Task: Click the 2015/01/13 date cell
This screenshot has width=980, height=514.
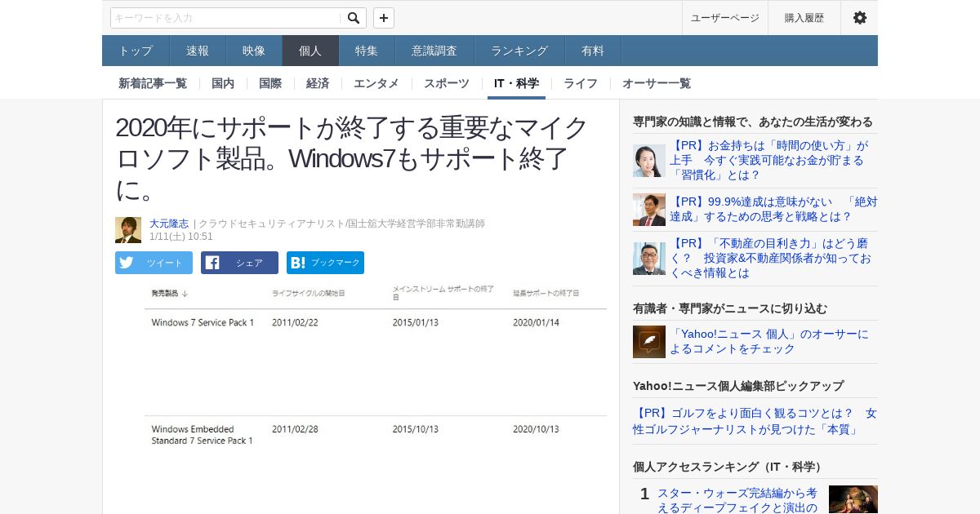Action: [x=416, y=322]
